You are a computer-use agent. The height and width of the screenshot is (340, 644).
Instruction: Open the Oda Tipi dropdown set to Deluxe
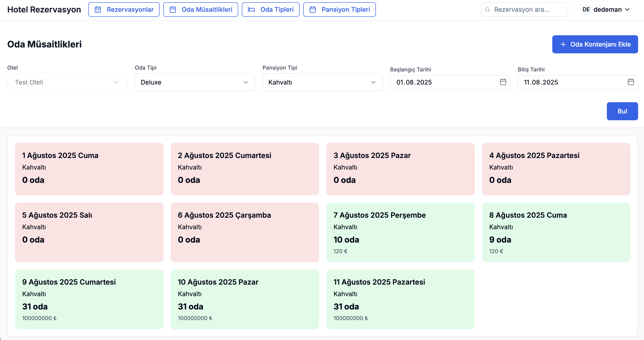tap(195, 82)
